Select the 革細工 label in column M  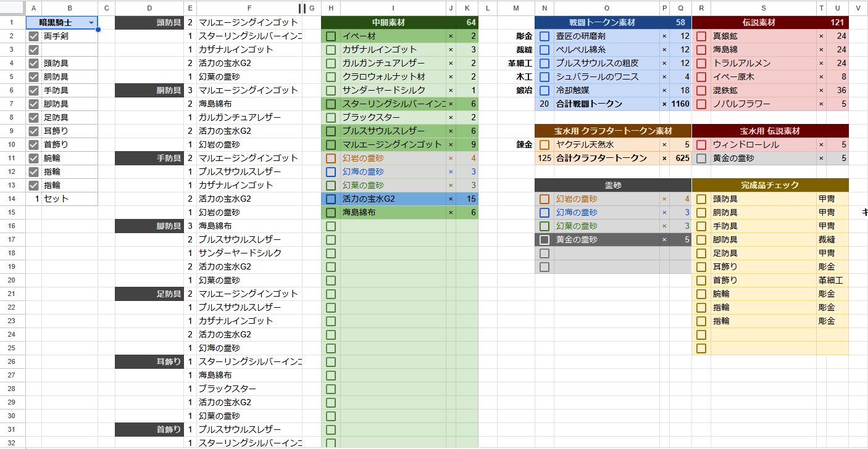[516, 64]
